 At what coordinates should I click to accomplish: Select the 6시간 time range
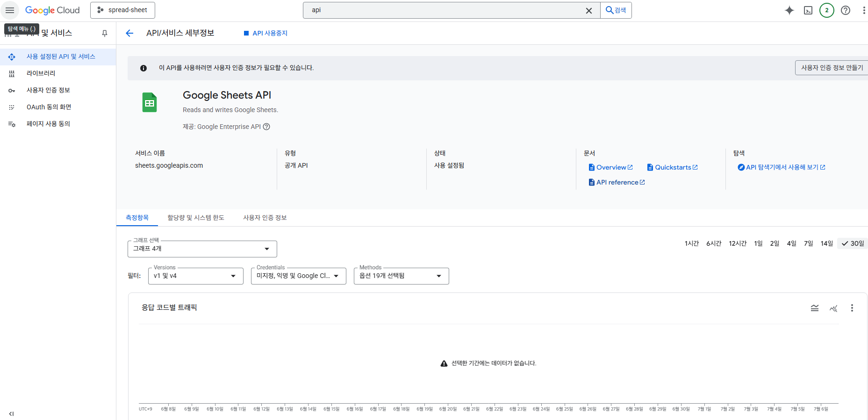point(714,243)
